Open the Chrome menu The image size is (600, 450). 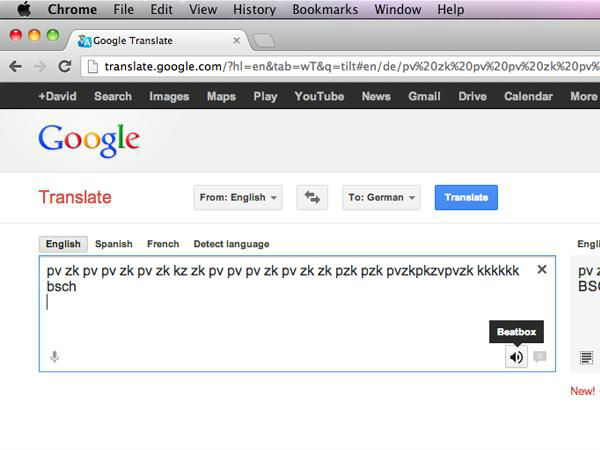coord(72,9)
